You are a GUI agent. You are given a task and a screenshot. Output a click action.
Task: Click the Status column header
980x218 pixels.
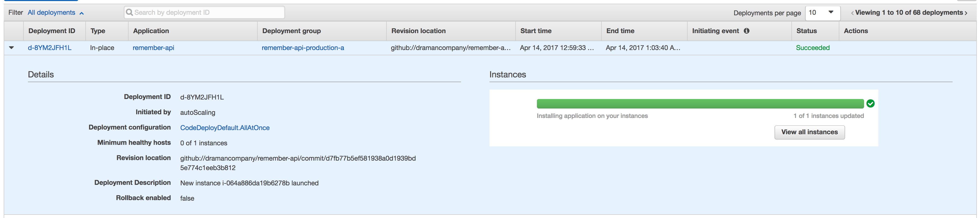point(806,31)
